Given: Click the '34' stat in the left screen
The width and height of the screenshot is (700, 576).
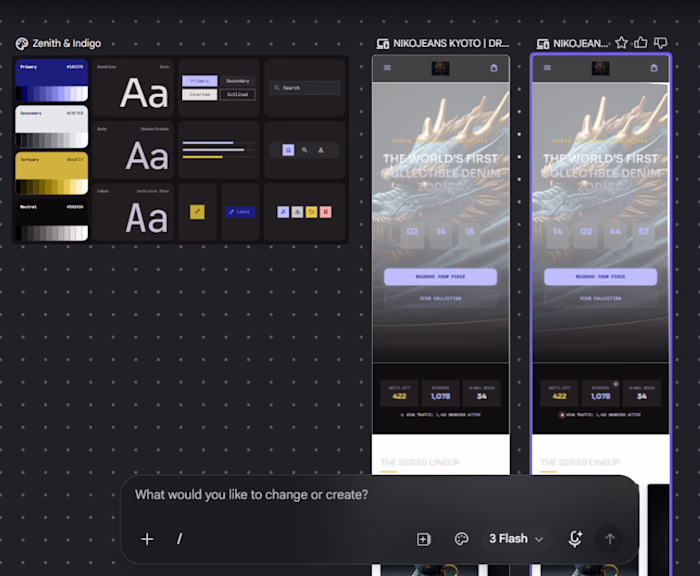Looking at the screenshot, I should [x=481, y=396].
